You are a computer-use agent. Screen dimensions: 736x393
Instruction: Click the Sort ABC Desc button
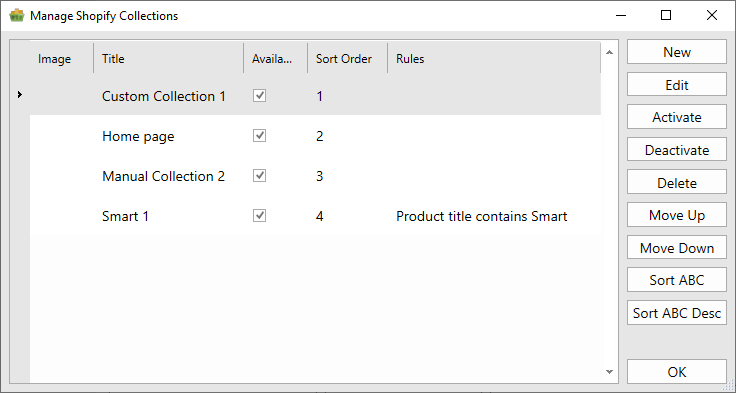[x=677, y=313]
